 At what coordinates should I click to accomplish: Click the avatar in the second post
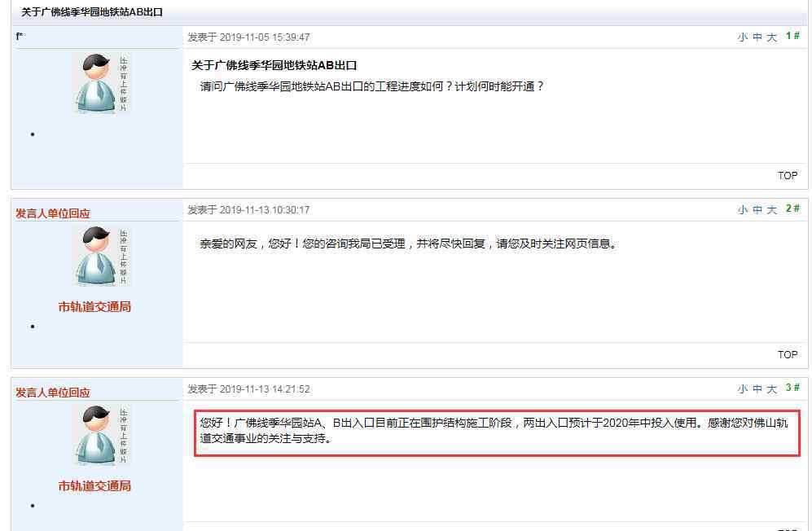tap(100, 257)
